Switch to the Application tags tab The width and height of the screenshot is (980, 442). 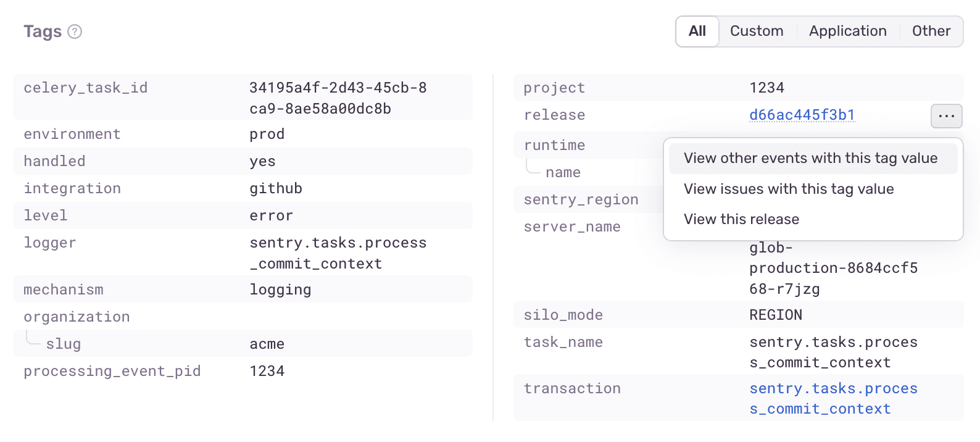point(847,31)
